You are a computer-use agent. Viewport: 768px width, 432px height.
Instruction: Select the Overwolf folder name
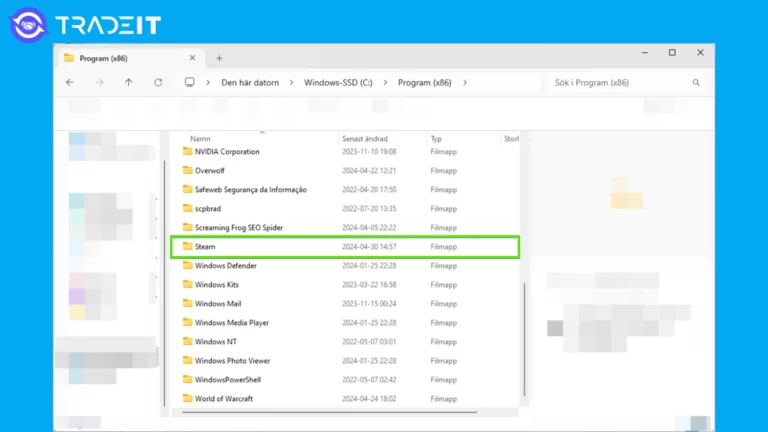210,170
